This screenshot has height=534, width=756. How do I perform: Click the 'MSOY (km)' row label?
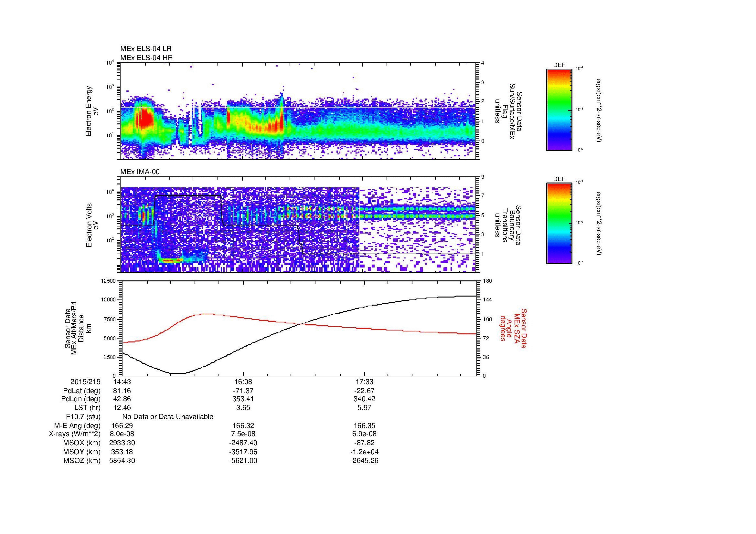point(82,452)
